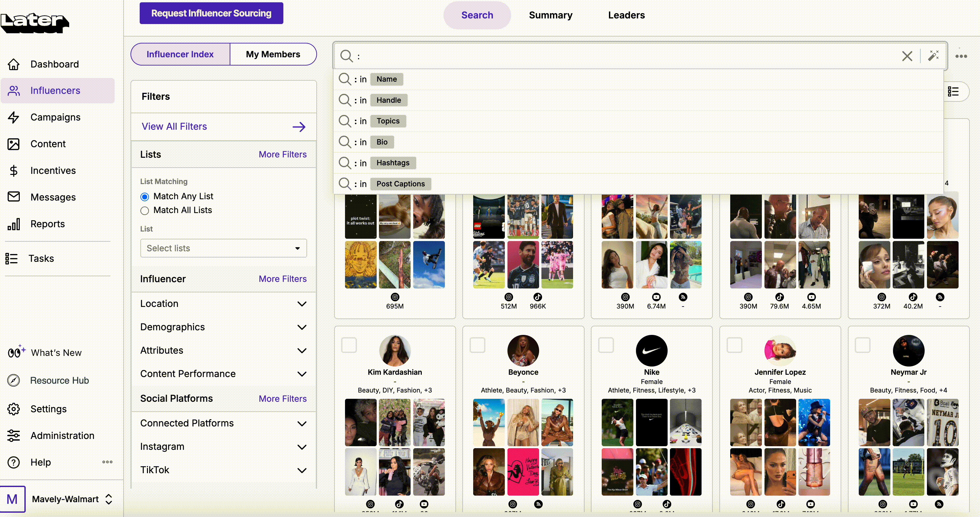980x517 pixels.
Task: Expand the Location filter
Action: (223, 304)
